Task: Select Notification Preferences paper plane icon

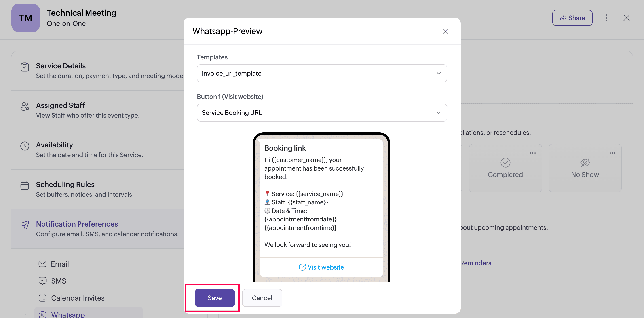Action: [x=25, y=225]
